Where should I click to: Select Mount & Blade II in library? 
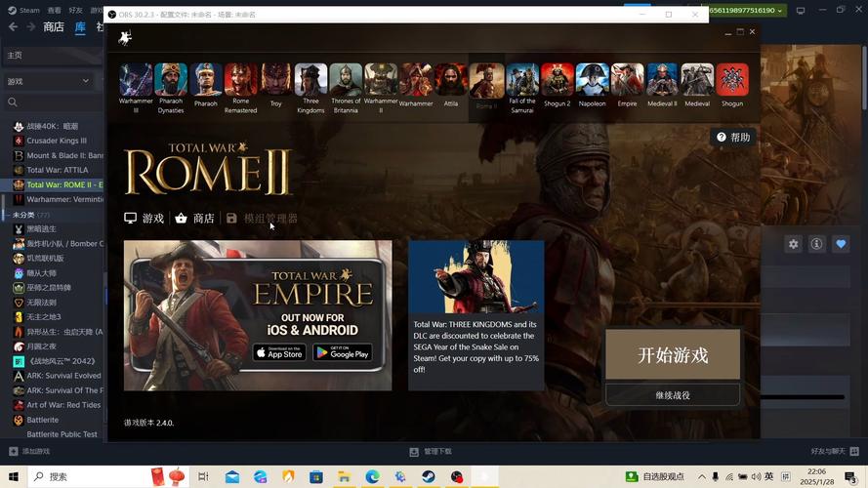[x=58, y=155]
